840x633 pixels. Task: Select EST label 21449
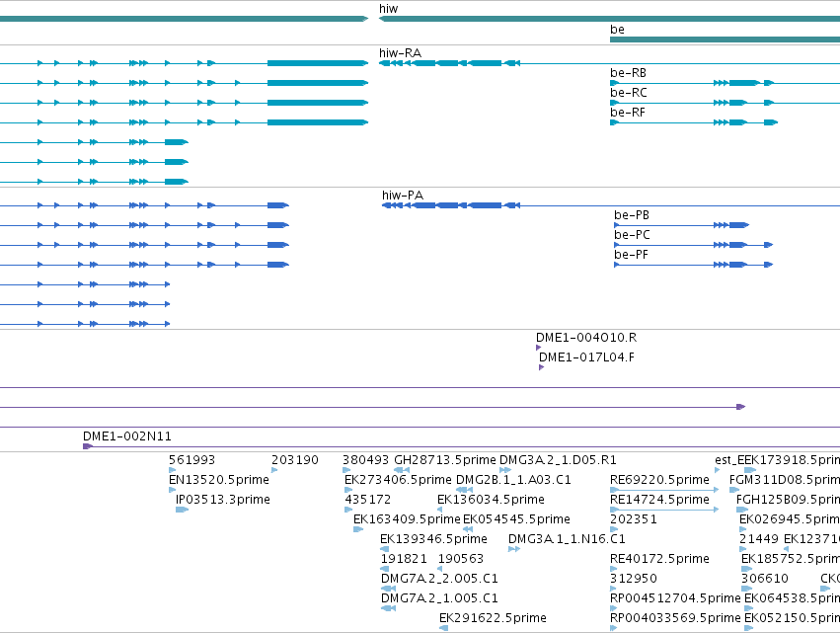tap(759, 539)
